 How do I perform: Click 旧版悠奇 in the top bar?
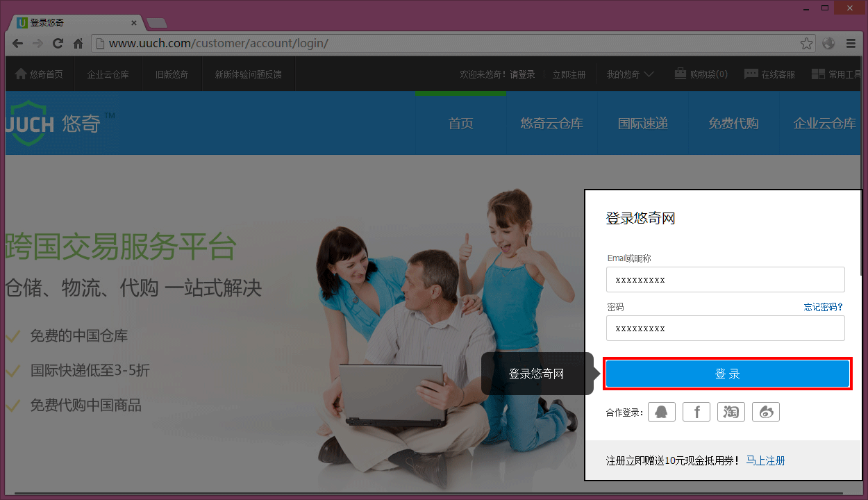click(x=172, y=74)
